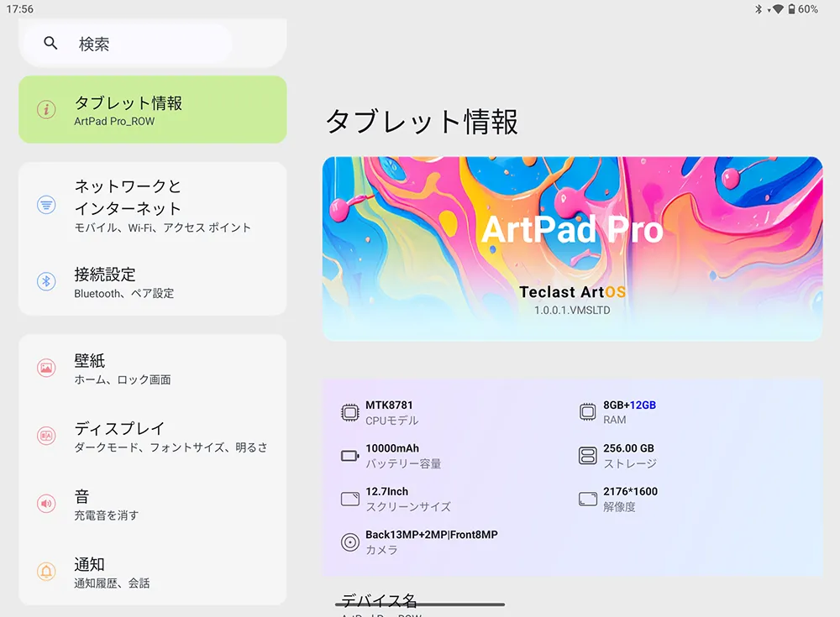Click the wallpaper picture icon
This screenshot has width=840, height=617.
tap(46, 369)
